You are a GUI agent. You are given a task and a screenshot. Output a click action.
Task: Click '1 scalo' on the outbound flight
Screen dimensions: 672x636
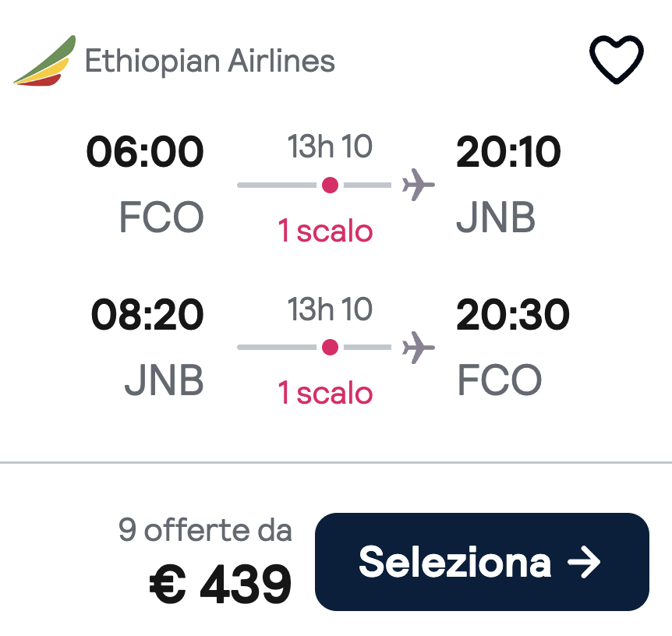pyautogui.click(x=327, y=231)
